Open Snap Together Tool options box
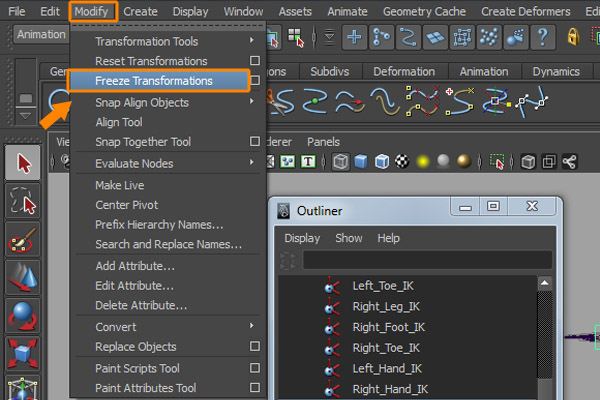This screenshot has width=600, height=400. (x=255, y=141)
